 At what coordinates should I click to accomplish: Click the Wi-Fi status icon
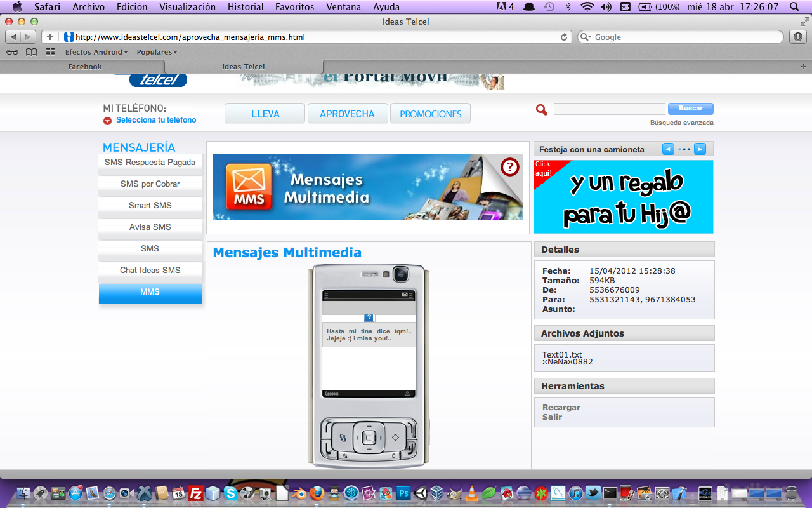pos(587,7)
